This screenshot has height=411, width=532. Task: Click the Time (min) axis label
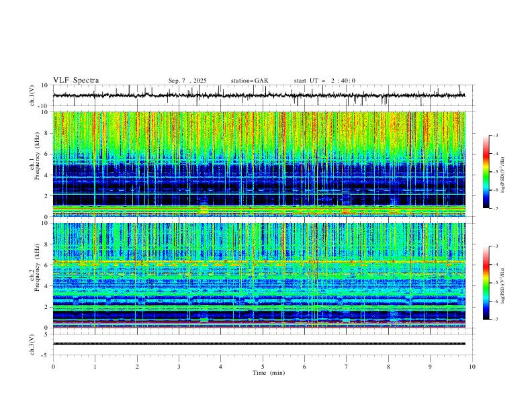269,373
